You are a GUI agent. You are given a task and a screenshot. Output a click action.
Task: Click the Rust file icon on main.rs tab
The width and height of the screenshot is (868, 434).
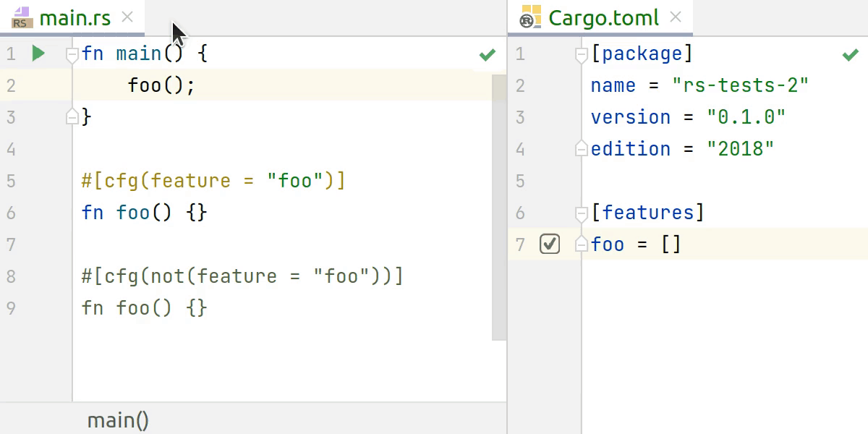pos(22,17)
